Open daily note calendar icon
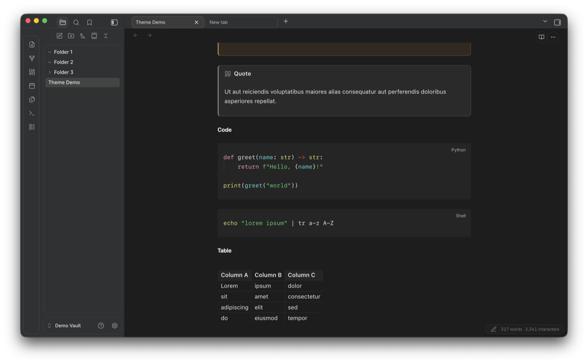Image resolution: width=588 pixels, height=364 pixels. [x=32, y=86]
